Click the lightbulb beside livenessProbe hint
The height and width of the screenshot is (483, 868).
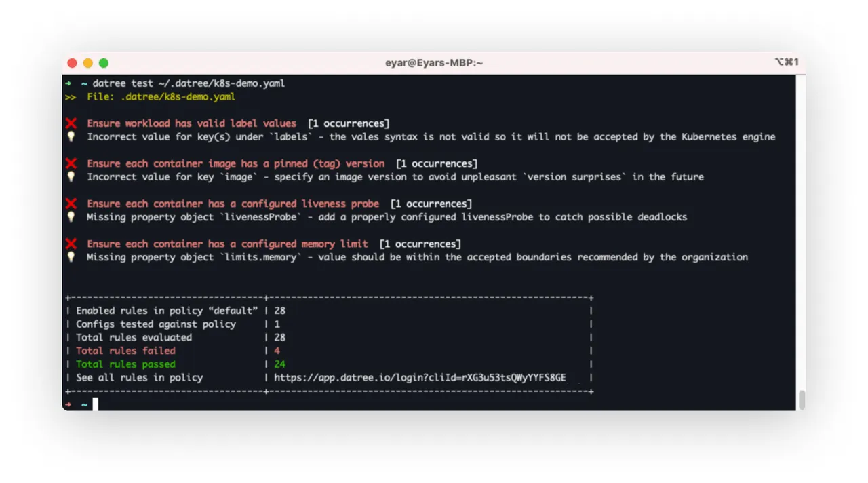pos(71,217)
